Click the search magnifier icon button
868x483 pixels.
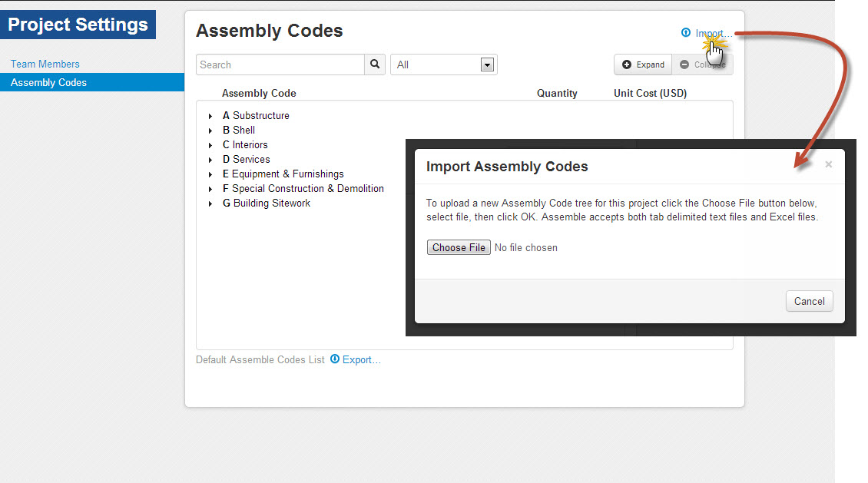pyautogui.click(x=375, y=65)
